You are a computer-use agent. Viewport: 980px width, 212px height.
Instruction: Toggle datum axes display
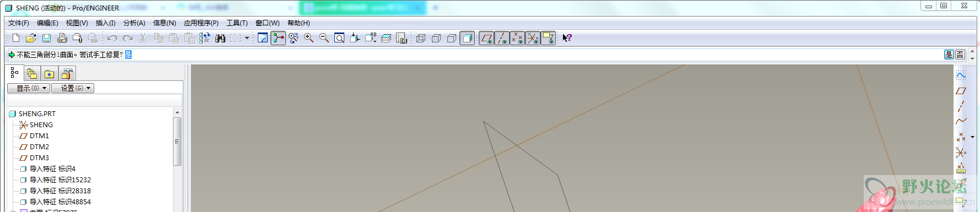point(502,38)
